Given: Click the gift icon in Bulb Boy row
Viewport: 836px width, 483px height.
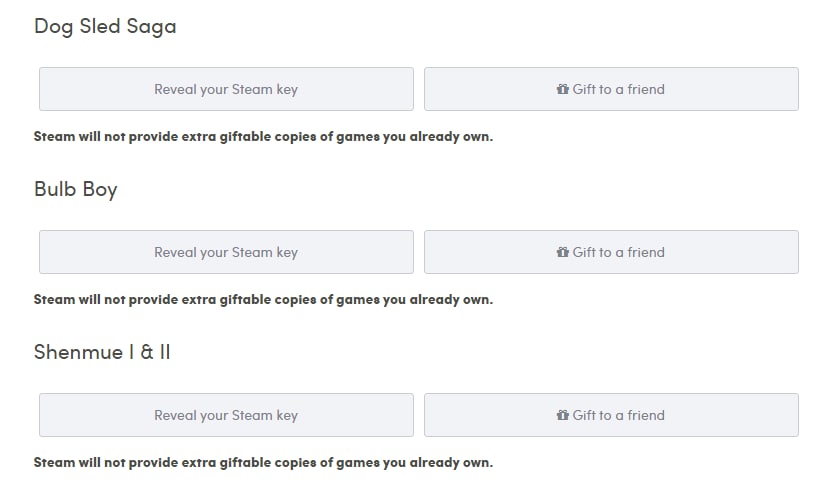Looking at the screenshot, I should (562, 252).
